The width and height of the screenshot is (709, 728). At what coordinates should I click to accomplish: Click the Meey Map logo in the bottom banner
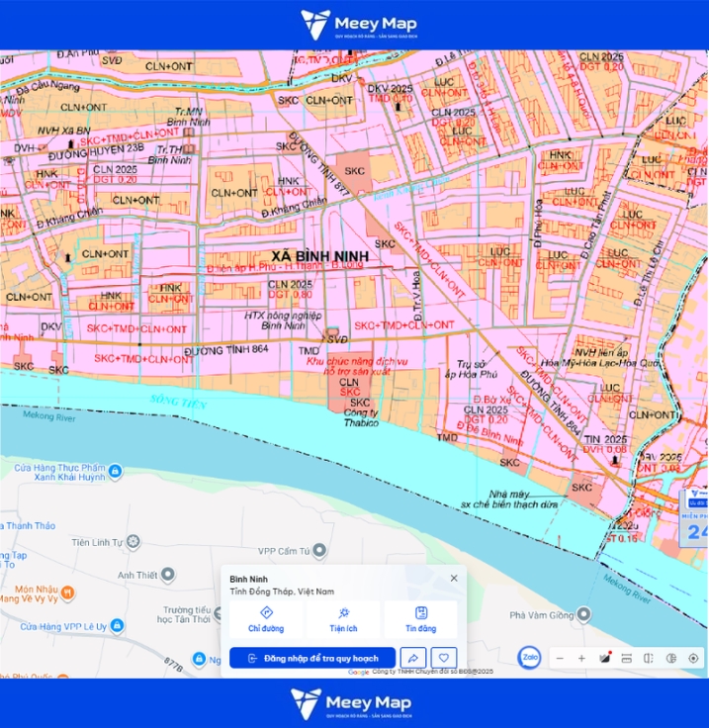pyautogui.click(x=351, y=704)
